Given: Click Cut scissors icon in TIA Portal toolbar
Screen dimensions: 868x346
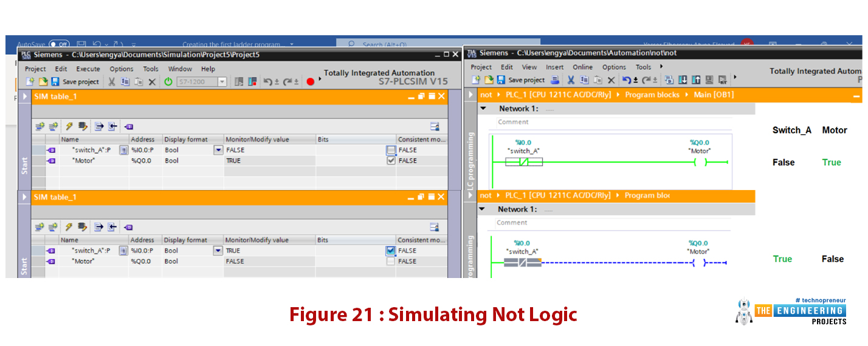Looking at the screenshot, I should pos(571,80).
